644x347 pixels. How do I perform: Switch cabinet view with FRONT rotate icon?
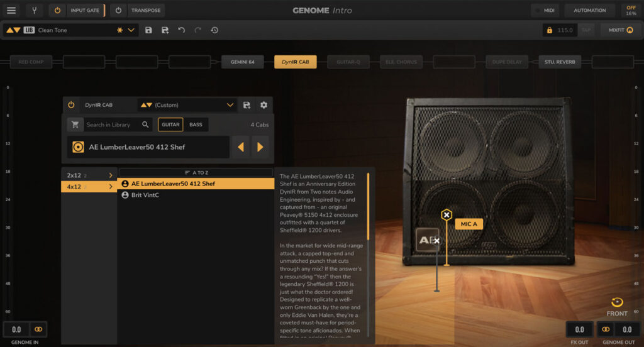(617, 302)
